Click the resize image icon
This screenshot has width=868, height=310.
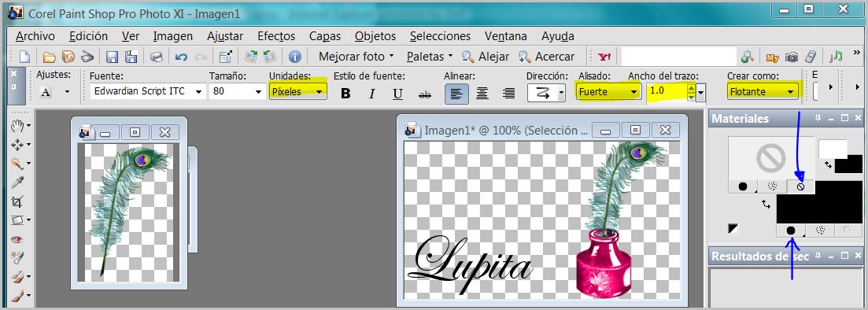(225, 57)
